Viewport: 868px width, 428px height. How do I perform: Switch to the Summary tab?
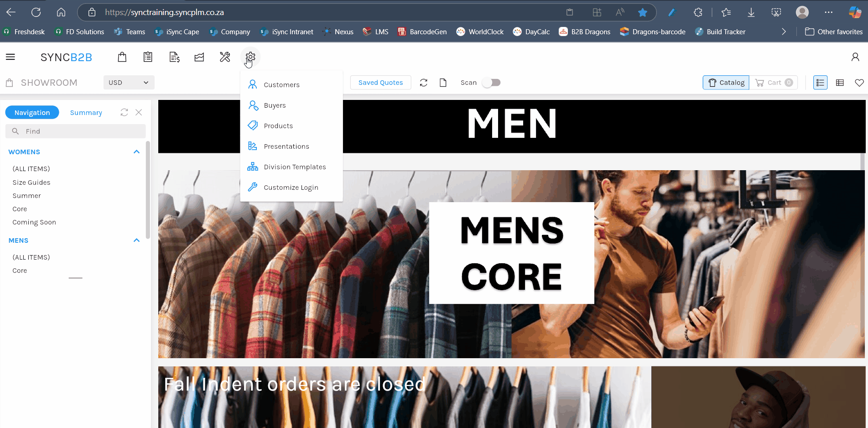pyautogui.click(x=86, y=113)
